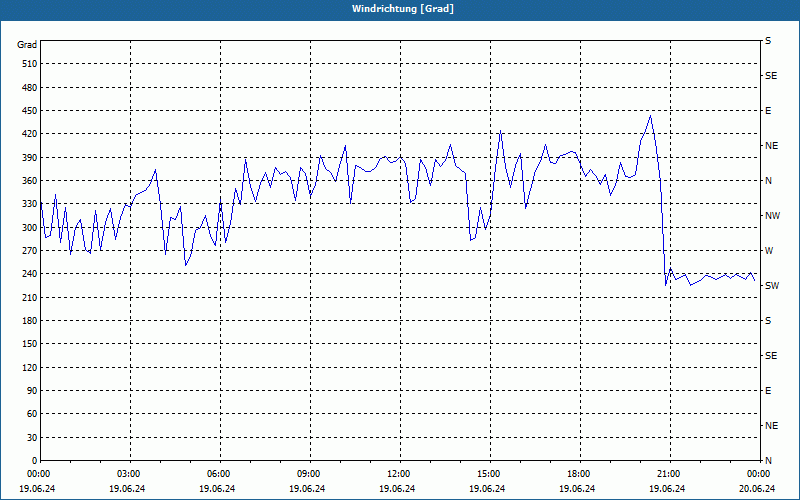Select the E compass label level with 90
The width and height of the screenshot is (800, 500).
point(768,391)
